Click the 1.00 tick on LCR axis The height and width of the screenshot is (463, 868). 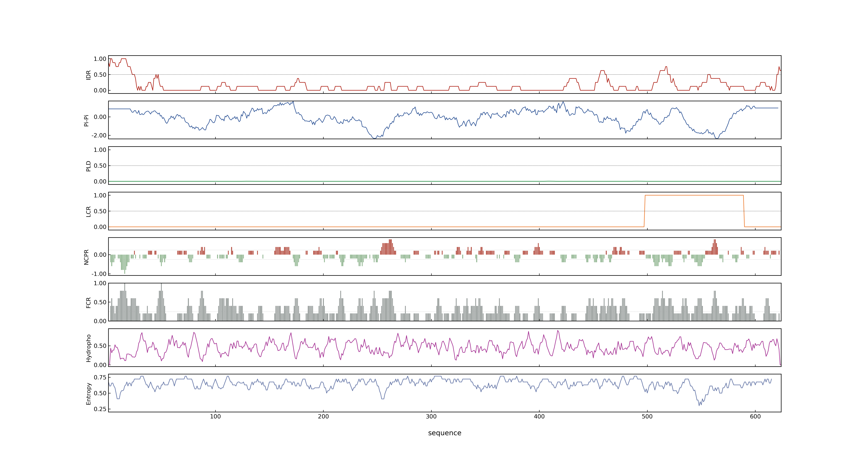coord(100,195)
